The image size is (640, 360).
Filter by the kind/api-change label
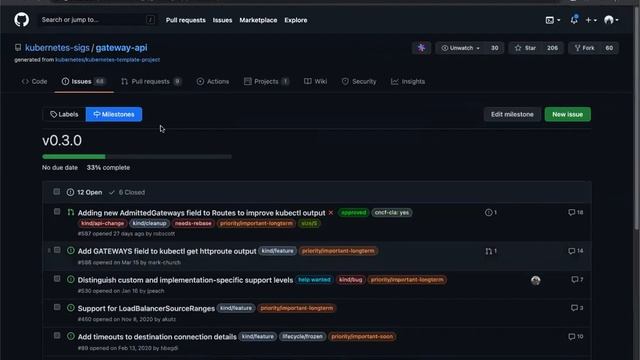pyautogui.click(x=102, y=223)
